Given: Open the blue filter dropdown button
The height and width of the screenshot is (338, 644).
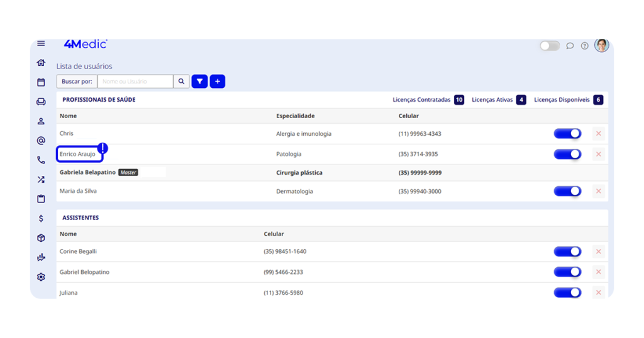Looking at the screenshot, I should (199, 82).
